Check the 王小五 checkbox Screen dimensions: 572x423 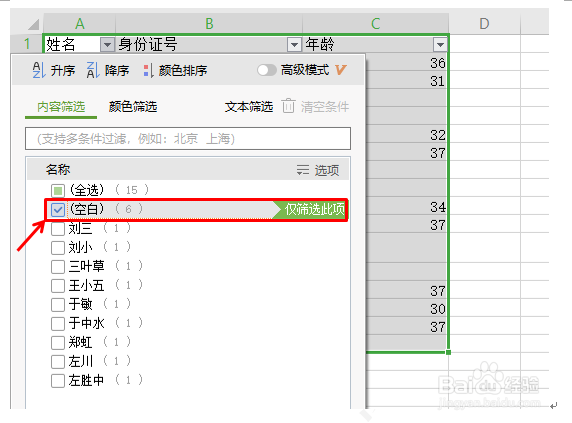point(58,286)
